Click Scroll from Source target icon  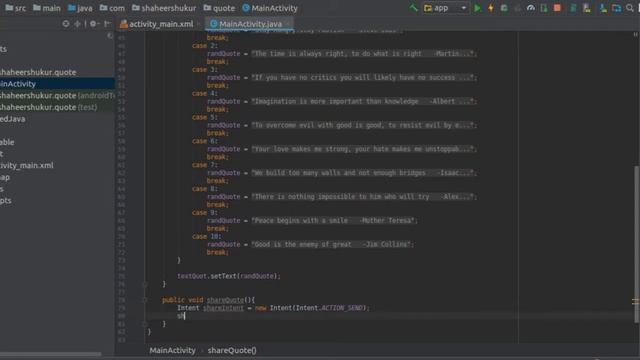tap(66, 24)
